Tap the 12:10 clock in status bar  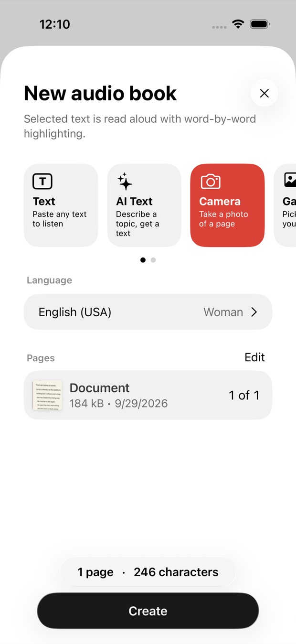tap(54, 24)
